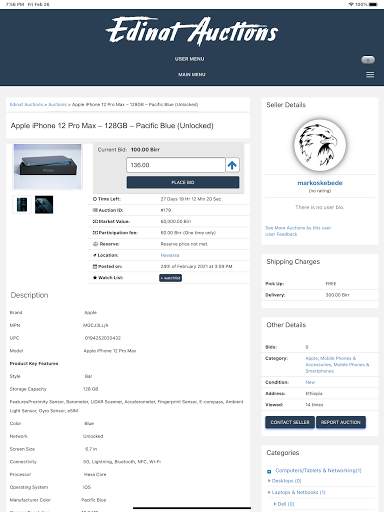This screenshot has width=384, height=512.
Task: Click the Time Left clock icon
Action: pos(95,199)
